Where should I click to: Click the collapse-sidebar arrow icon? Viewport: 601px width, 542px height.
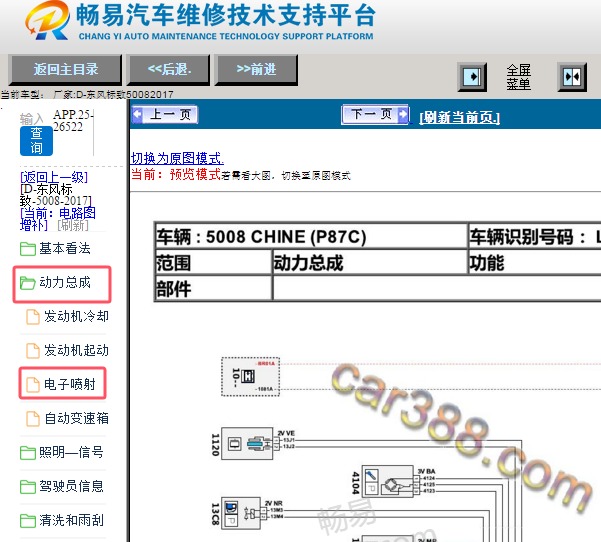(x=472, y=77)
